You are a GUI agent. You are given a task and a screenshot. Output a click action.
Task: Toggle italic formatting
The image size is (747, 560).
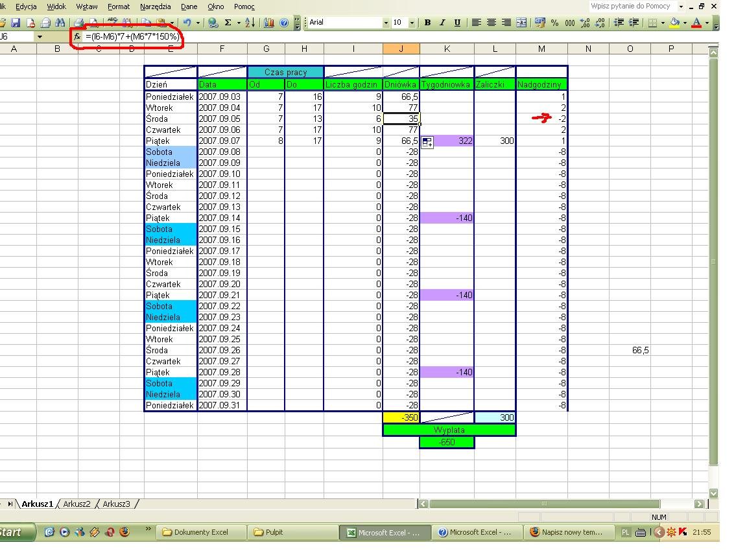pos(443,23)
